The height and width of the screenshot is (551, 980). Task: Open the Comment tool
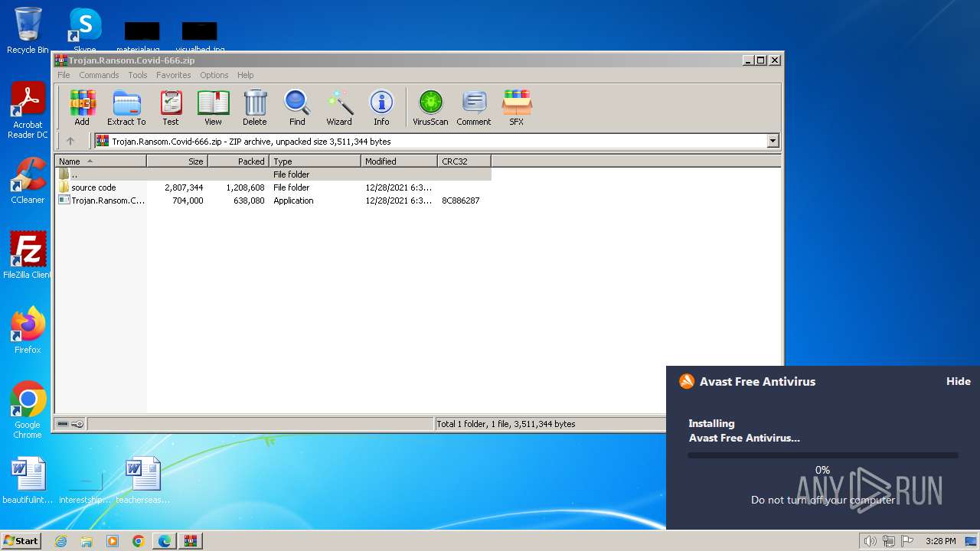(474, 107)
